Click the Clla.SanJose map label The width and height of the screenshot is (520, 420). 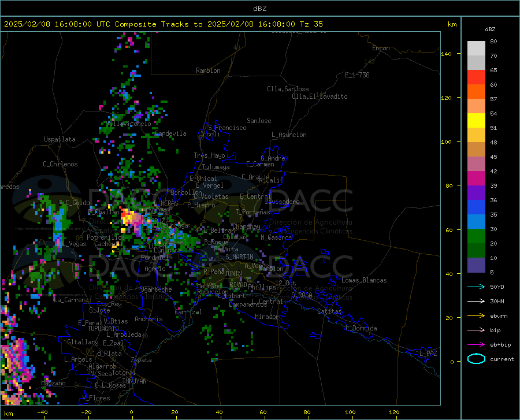coord(288,89)
